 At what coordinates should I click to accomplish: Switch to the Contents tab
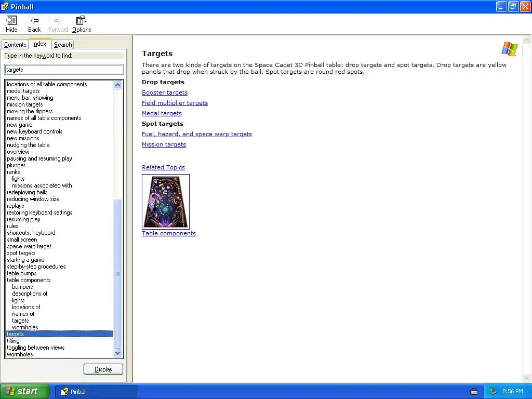coord(15,45)
